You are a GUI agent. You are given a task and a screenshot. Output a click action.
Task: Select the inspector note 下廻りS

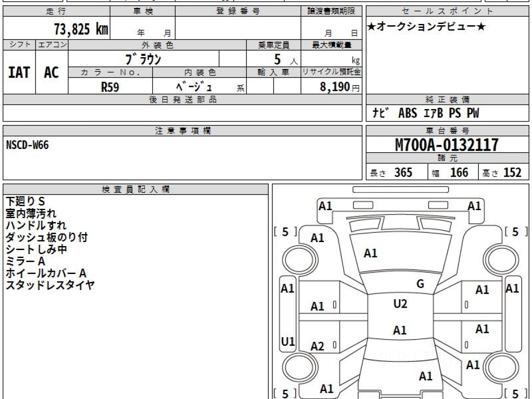pos(25,201)
